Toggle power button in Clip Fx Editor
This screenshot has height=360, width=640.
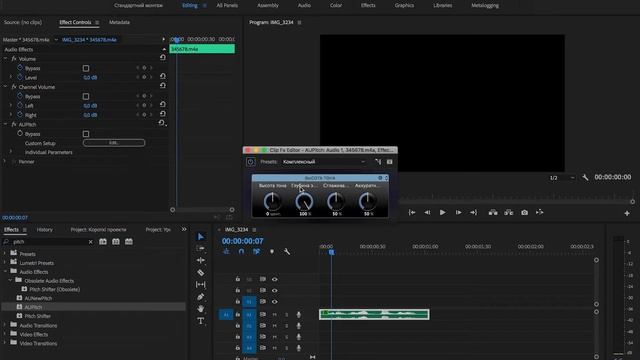tap(250, 162)
